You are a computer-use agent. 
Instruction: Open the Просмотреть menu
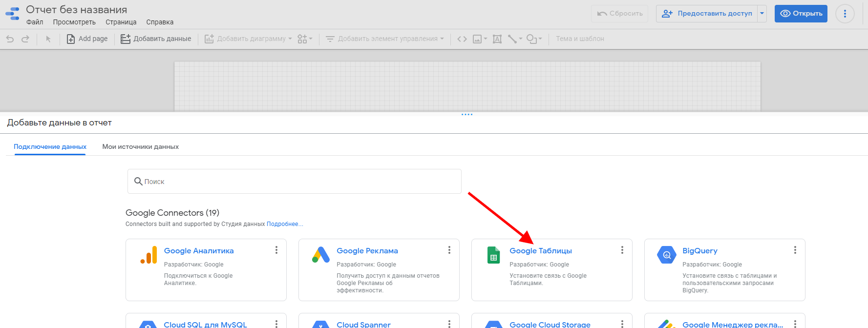coord(74,22)
